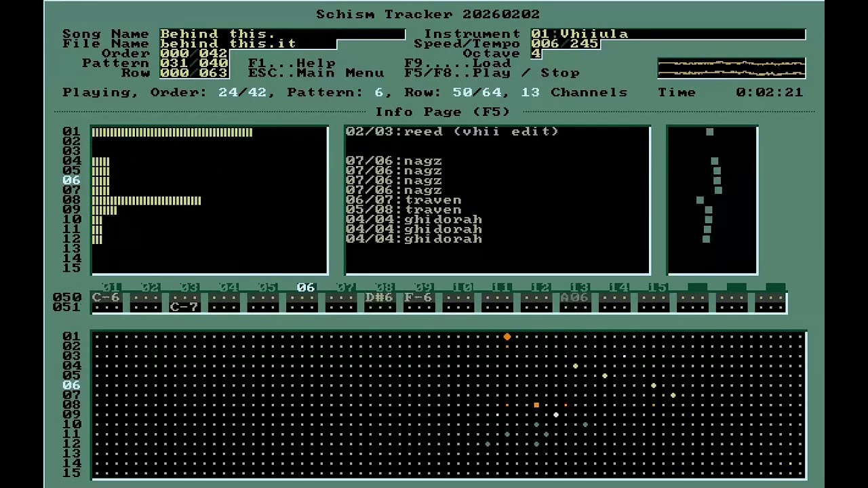Select channel 15 label beside the note dot grid
Screen dimensions: 868x488
71,473
